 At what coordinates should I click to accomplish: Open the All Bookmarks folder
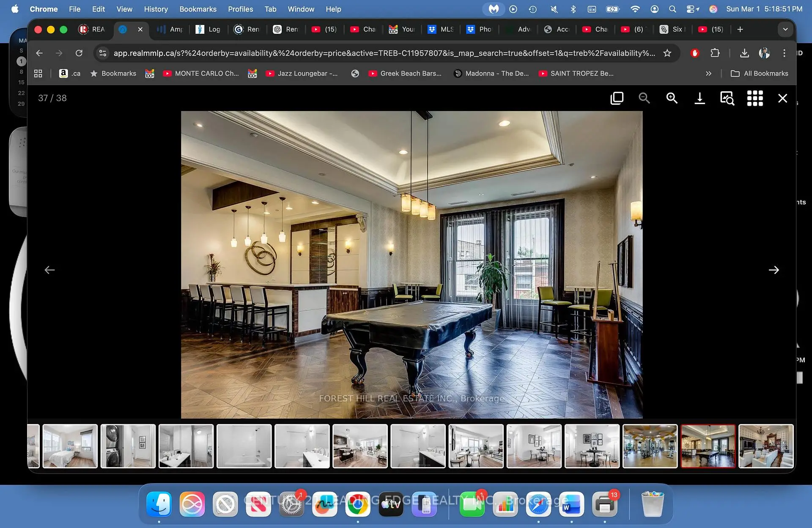point(760,73)
